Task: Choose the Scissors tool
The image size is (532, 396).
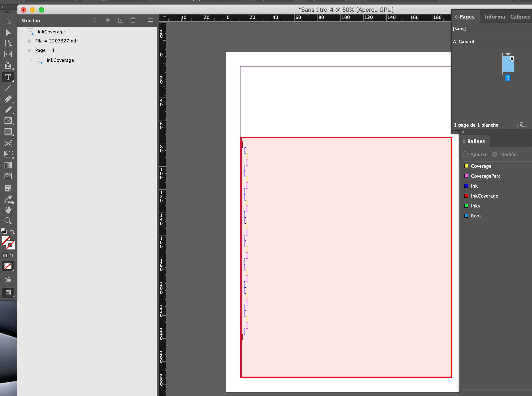Action: click(8, 144)
